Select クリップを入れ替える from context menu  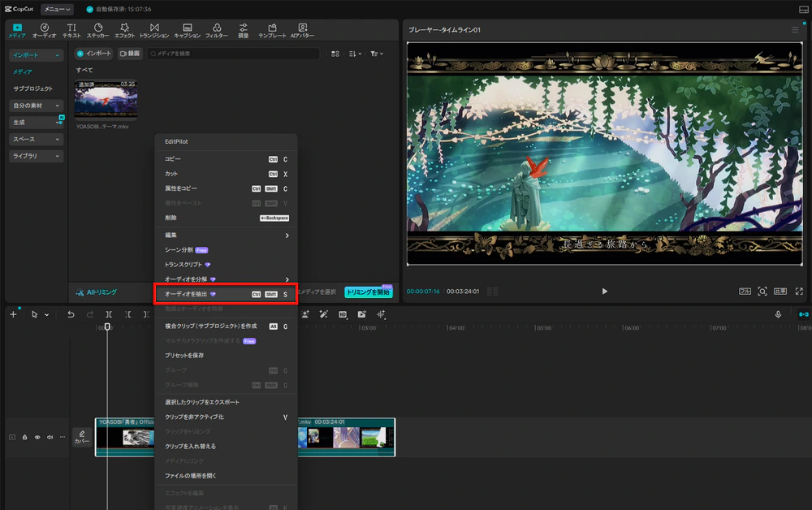click(227, 447)
